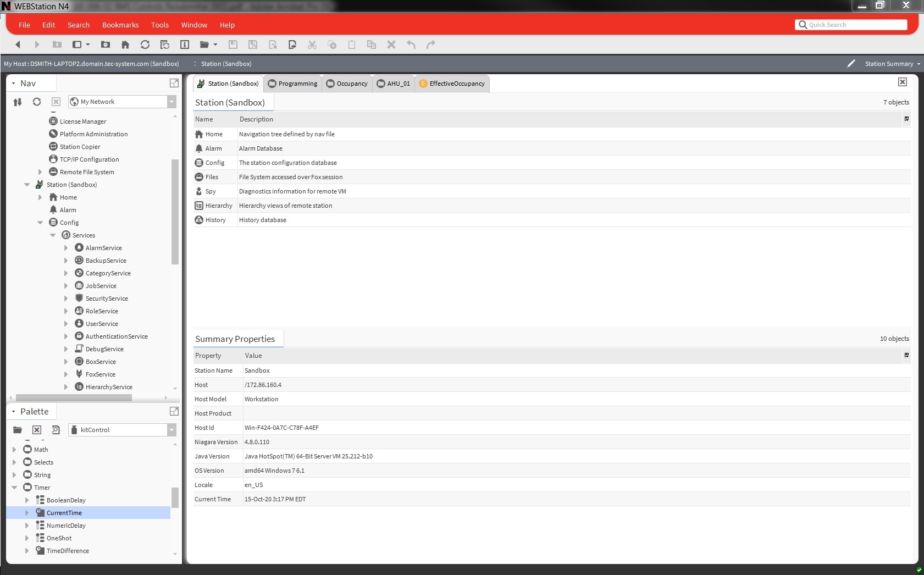Collapse the Station (Sandbox) tree node

(x=27, y=185)
